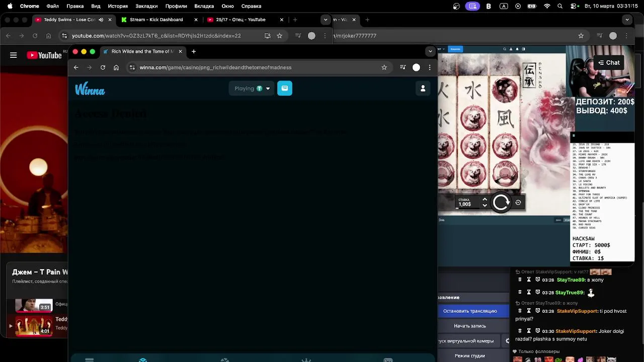
Task: Open the Winna user profile icon
Action: (x=423, y=88)
